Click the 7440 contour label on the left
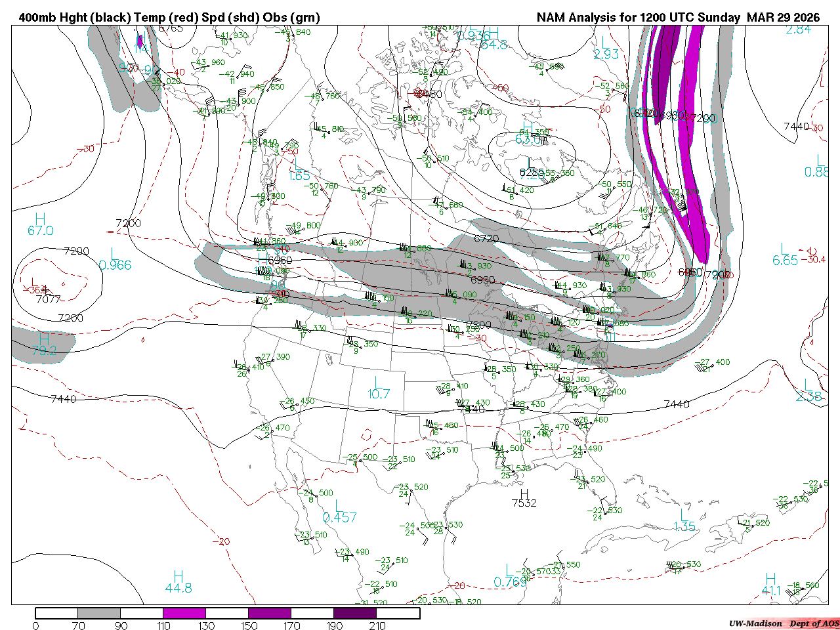The image size is (840, 630). click(63, 399)
